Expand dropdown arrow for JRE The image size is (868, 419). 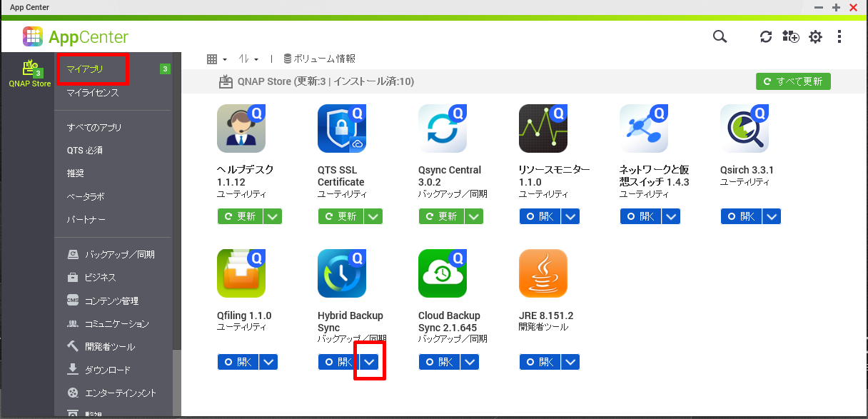click(x=570, y=362)
